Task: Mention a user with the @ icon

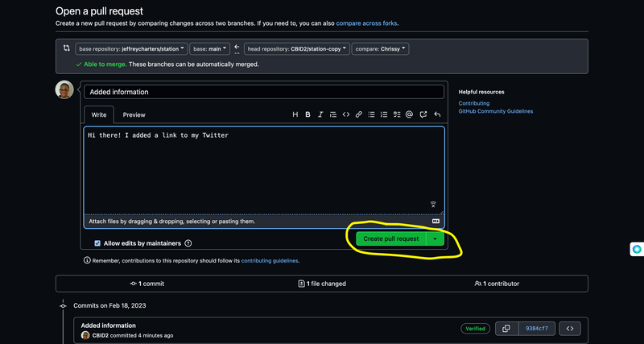Action: pyautogui.click(x=410, y=115)
